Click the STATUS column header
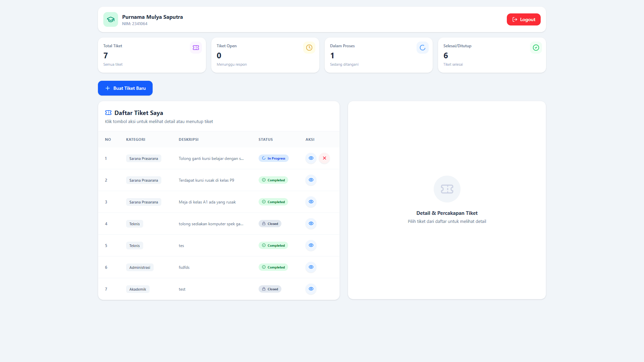The width and height of the screenshot is (644, 362). (x=266, y=139)
